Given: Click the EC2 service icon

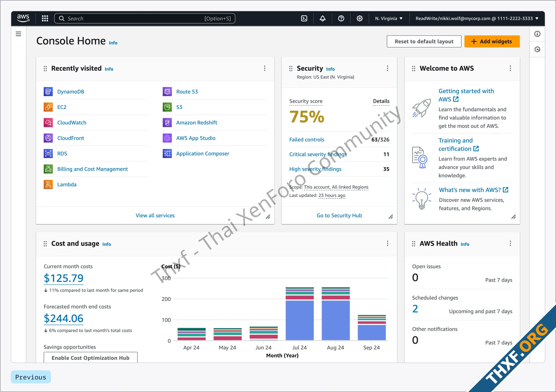Looking at the screenshot, I should 48,107.
